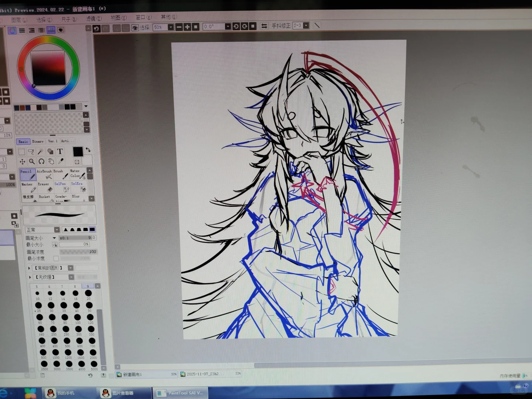This screenshot has height=399, width=532.
Task: Pick the Eyedropper color picker tool
Action: 61,161
